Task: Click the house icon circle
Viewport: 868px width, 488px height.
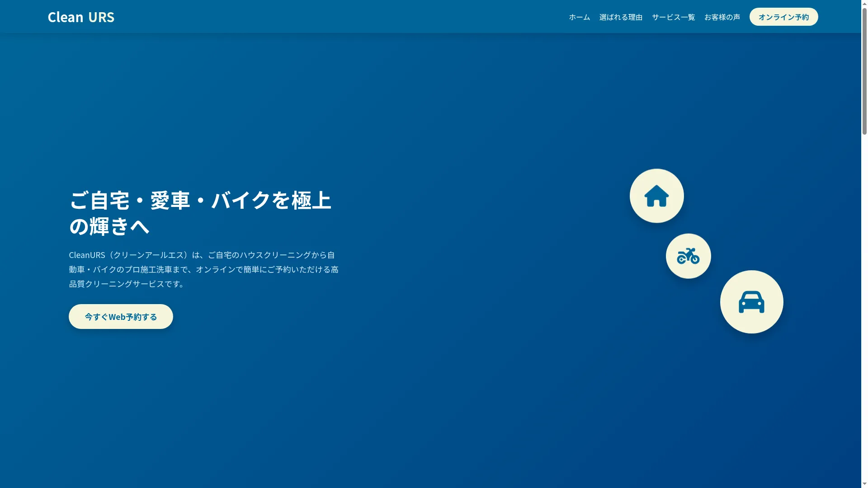Action: (656, 196)
